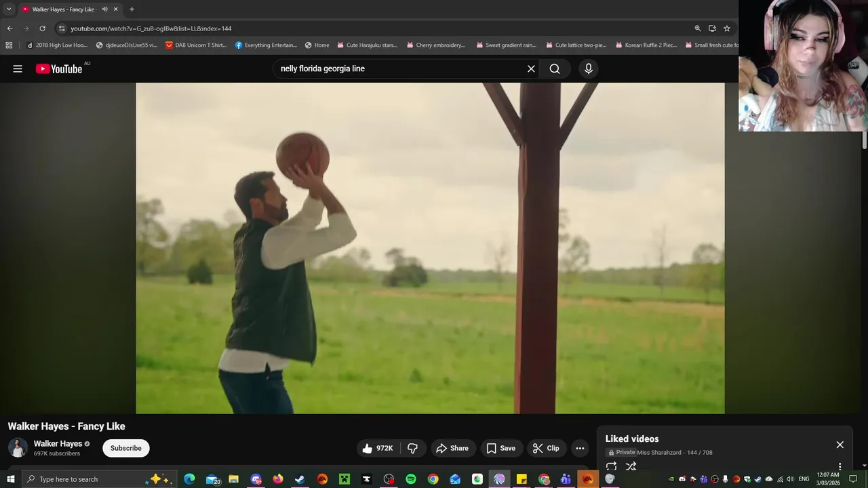Open the NVIDIA tray icon
Screen dimensions: 868x488
pyautogui.click(x=671, y=479)
